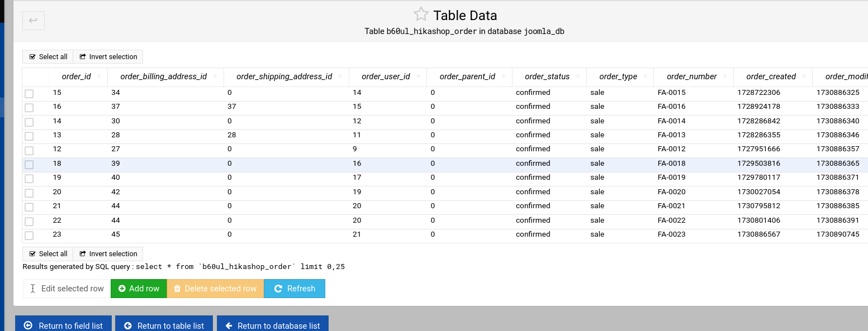The height and width of the screenshot is (331, 868).
Task: Select the checkbox for order FA-0018
Action: tap(29, 164)
